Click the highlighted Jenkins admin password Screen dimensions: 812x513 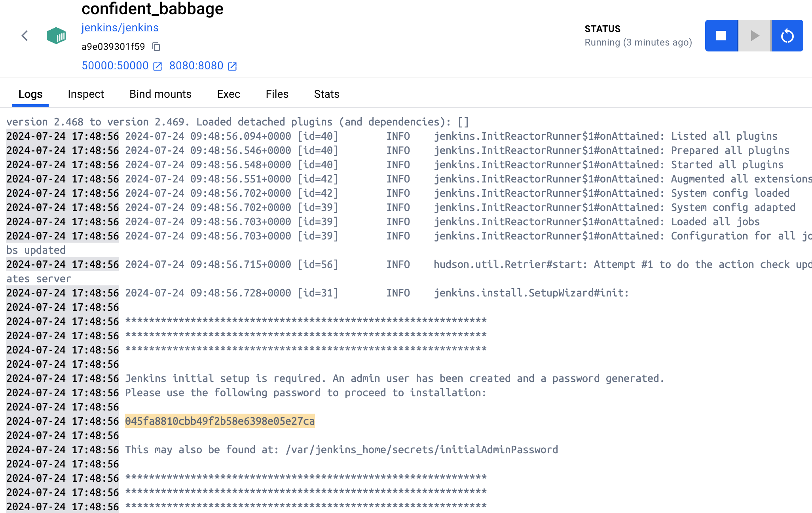220,421
